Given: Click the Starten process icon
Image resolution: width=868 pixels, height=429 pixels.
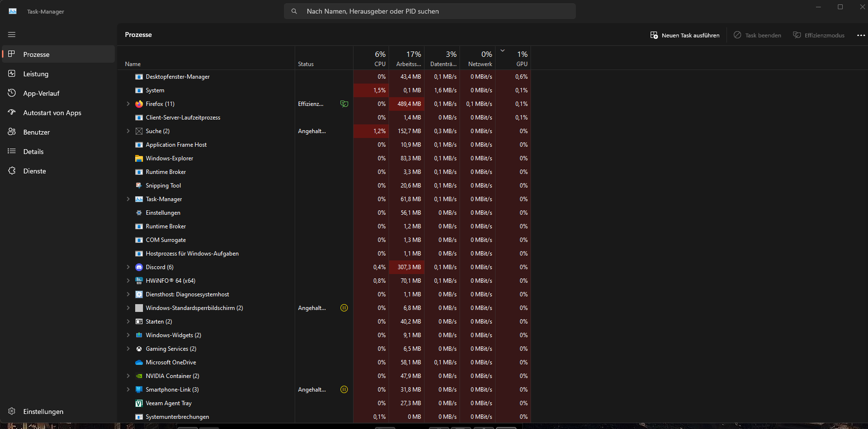Looking at the screenshot, I should click(x=139, y=322).
